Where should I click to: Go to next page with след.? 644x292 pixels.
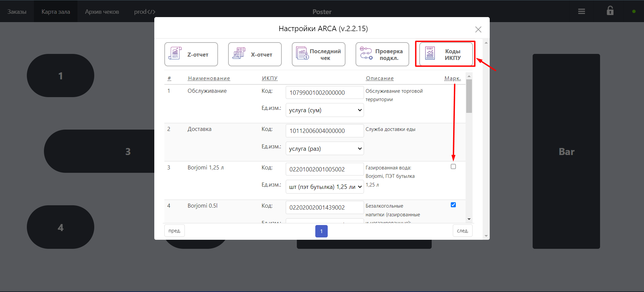pyautogui.click(x=463, y=231)
